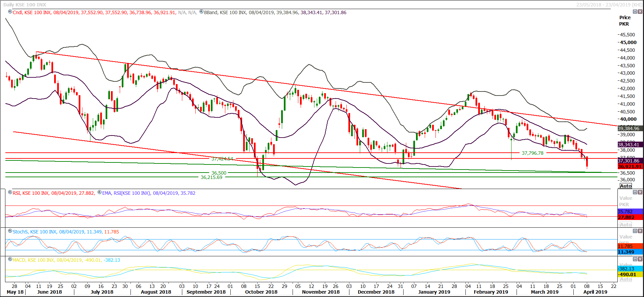Screen dimensions: 644x297
Task: Click the 37,424.54 horizontal line label
Action: point(222,159)
